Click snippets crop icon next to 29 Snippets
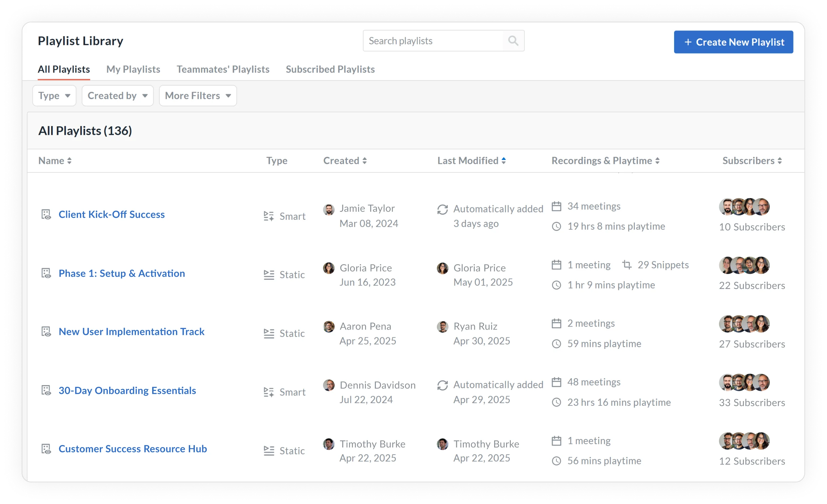Screen dimensions: 827x504 click(627, 265)
